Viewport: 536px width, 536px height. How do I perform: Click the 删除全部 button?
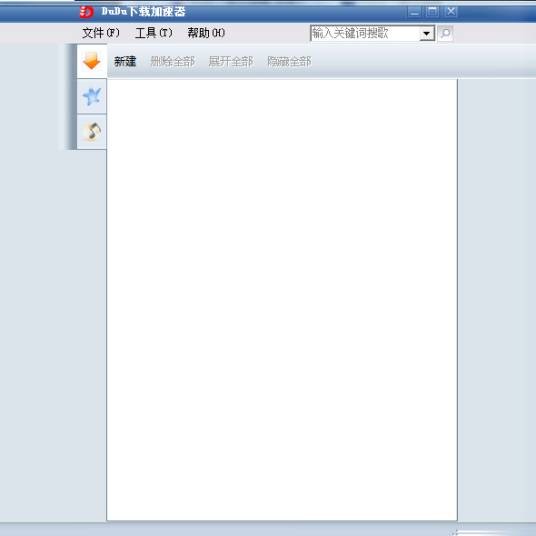tap(173, 62)
